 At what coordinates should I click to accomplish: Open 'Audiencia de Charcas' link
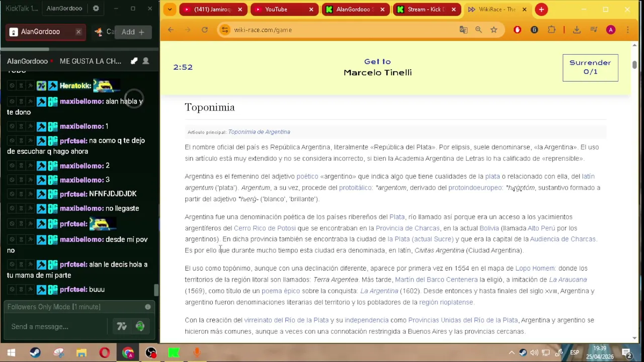[x=562, y=239]
